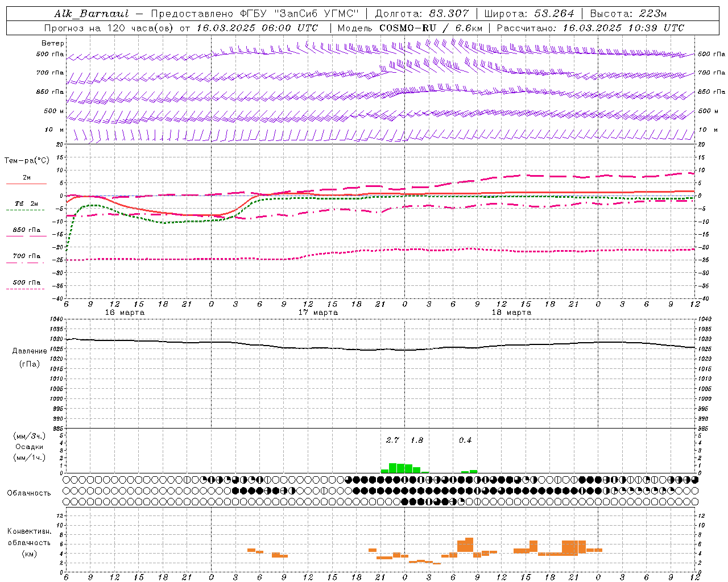This screenshot has width=728, height=582.
Task: Click the '16 марта' date label
Action: pos(125,313)
